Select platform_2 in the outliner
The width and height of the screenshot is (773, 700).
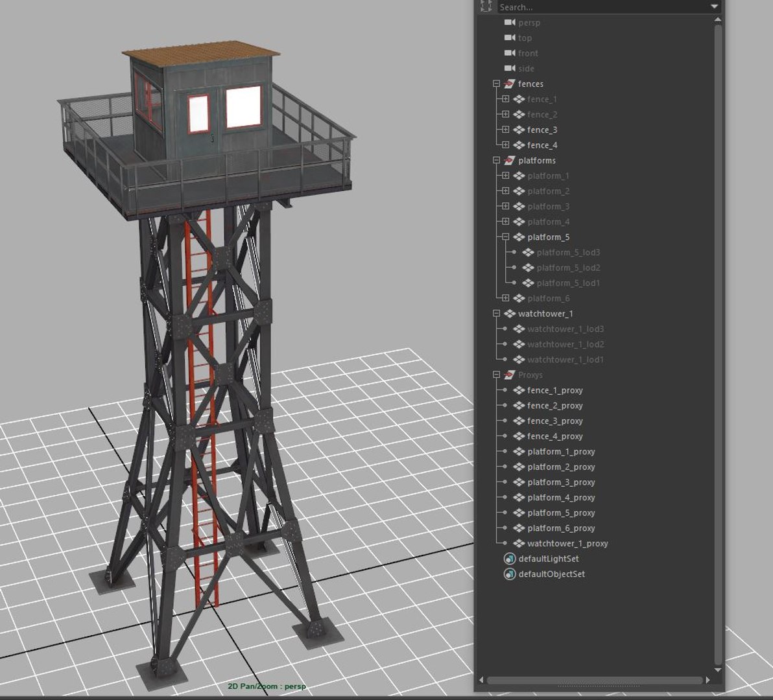click(x=548, y=191)
